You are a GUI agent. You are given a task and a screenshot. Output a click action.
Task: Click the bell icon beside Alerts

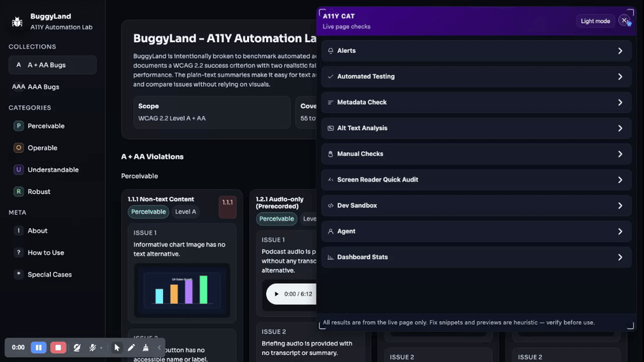(x=331, y=52)
